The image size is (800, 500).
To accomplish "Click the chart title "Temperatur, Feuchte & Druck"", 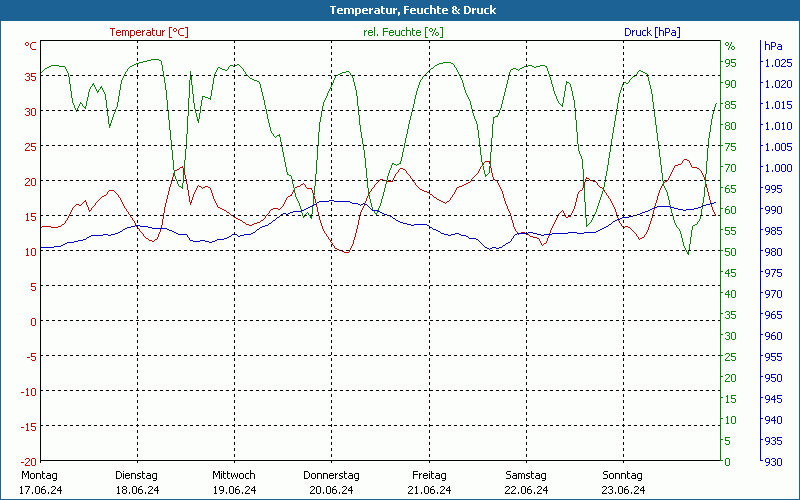I will coord(413,10).
